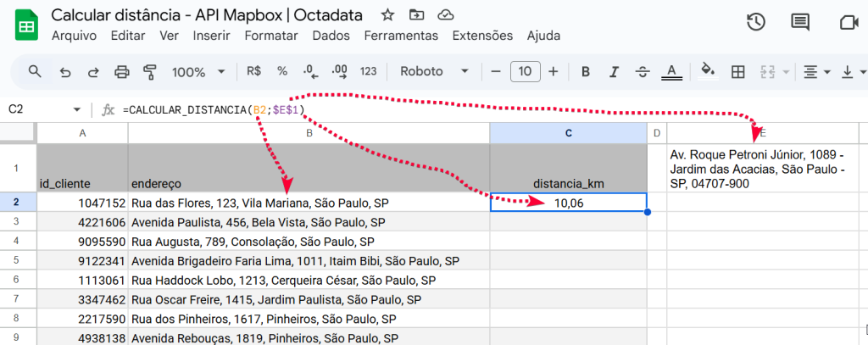Open the Formatar menu
This screenshot has height=345, width=868.
coord(271,36)
